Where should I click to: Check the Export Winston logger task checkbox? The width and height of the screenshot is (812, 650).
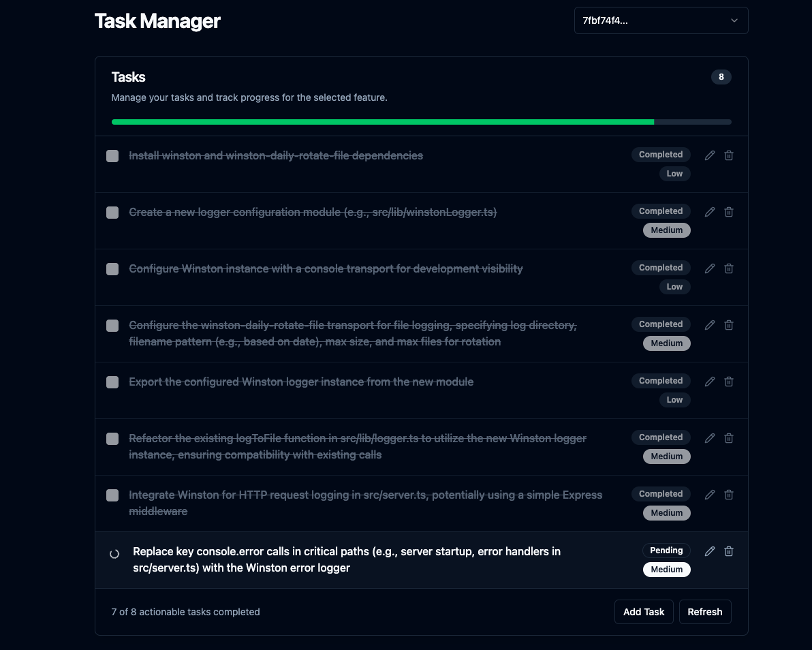tap(112, 382)
